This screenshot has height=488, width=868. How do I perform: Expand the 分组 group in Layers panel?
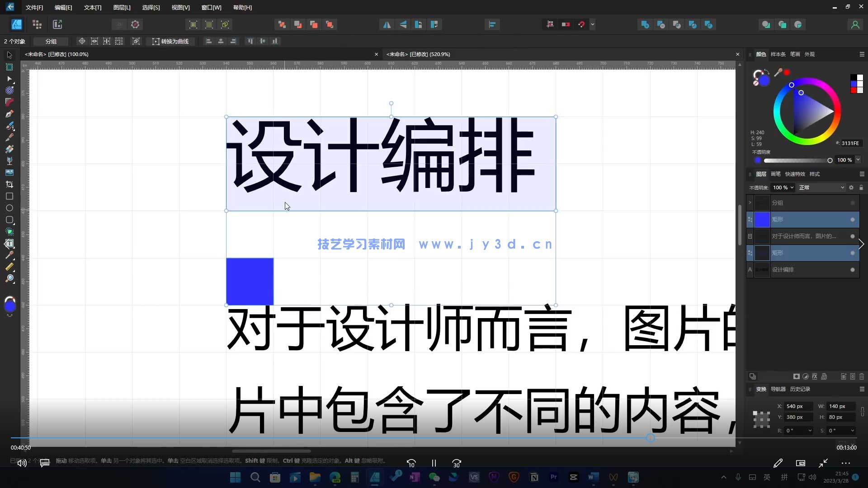click(750, 202)
